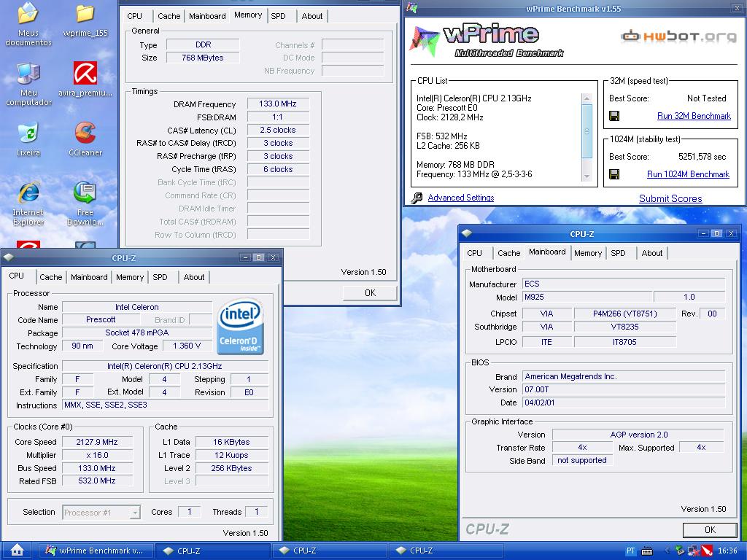Open the wprime_155 folder icon

click(85, 21)
